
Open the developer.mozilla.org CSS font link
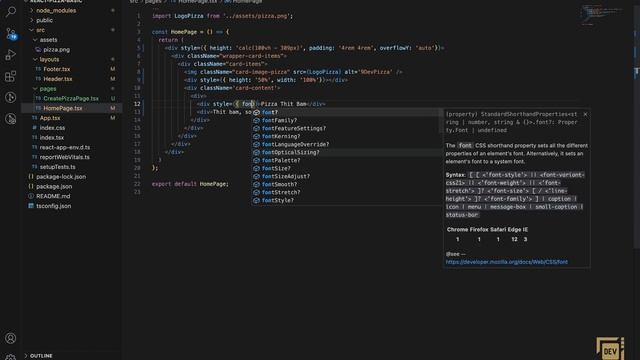[x=507, y=262]
